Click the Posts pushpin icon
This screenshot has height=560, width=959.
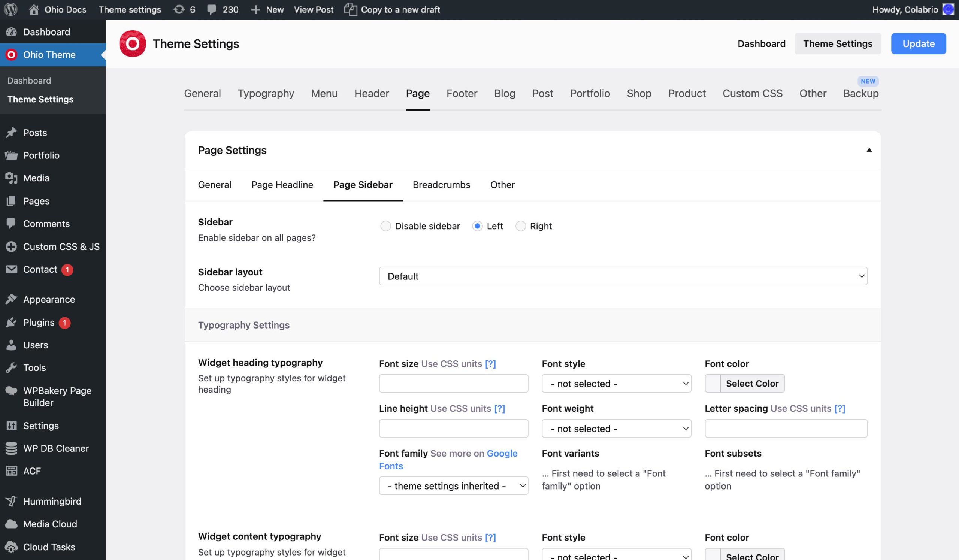pyautogui.click(x=11, y=132)
